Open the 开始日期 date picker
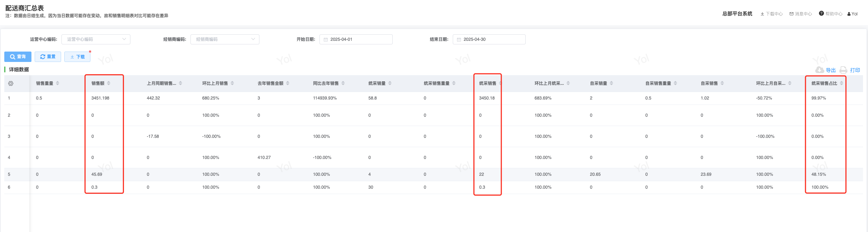The image size is (868, 232). (x=356, y=39)
